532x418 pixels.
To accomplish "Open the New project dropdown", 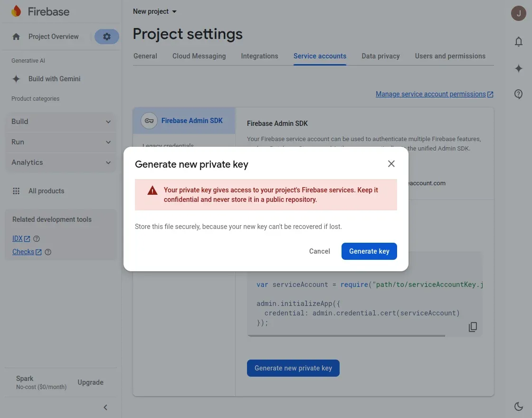I will click(x=155, y=11).
